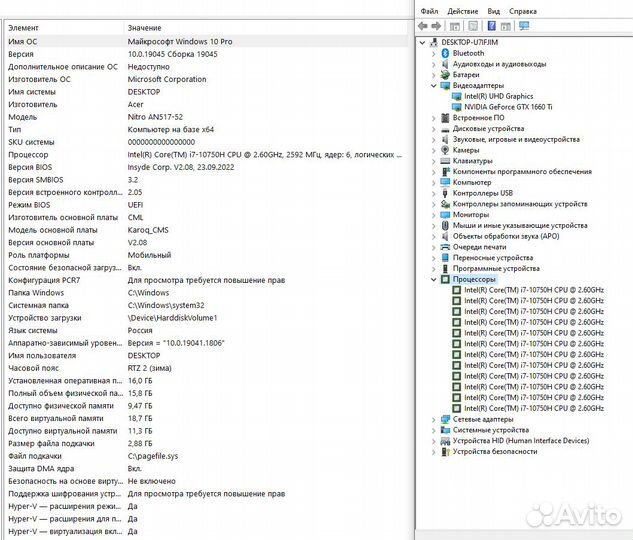Select Компоненты программного обеспечения item
This screenshot has height=540, width=633.
tap(522, 172)
